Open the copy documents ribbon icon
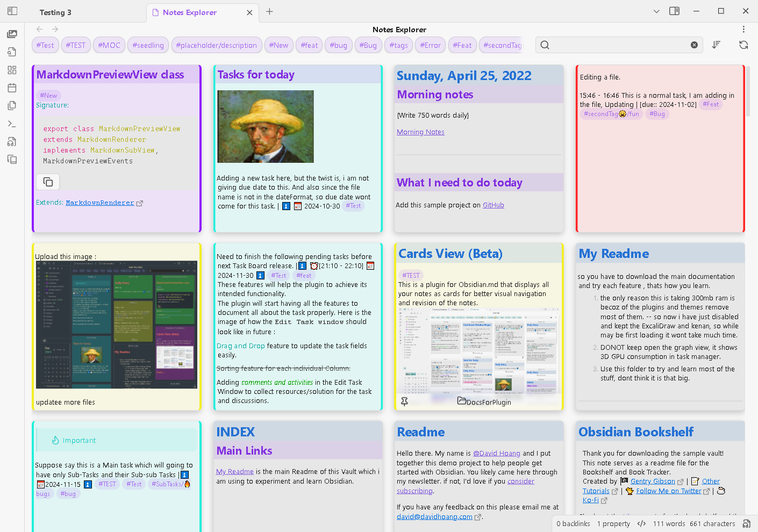758x532 pixels. click(12, 106)
